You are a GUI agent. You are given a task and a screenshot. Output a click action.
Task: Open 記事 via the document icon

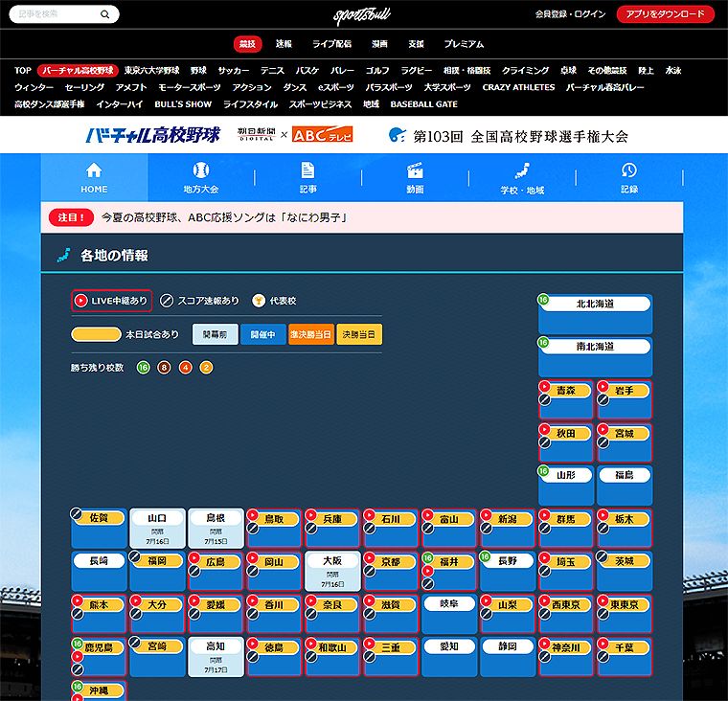pyautogui.click(x=307, y=170)
